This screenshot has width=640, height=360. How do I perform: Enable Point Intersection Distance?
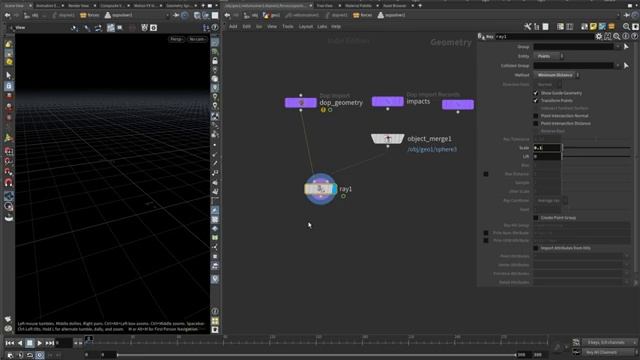tap(536, 123)
